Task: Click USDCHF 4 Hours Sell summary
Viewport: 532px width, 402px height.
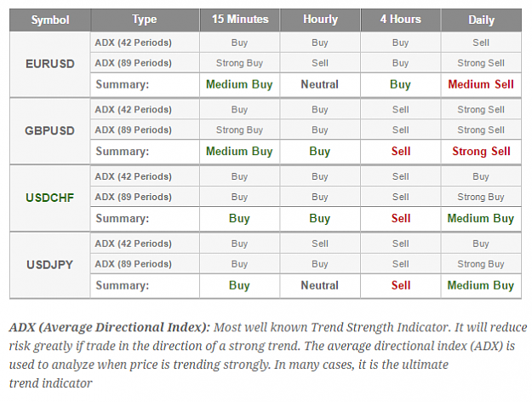Action: click(401, 218)
